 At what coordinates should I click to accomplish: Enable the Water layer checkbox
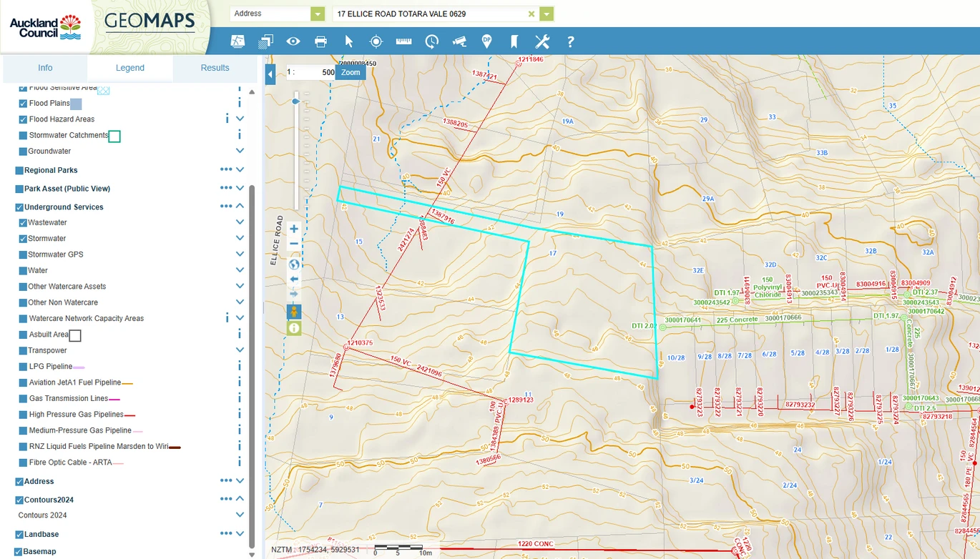(x=23, y=271)
